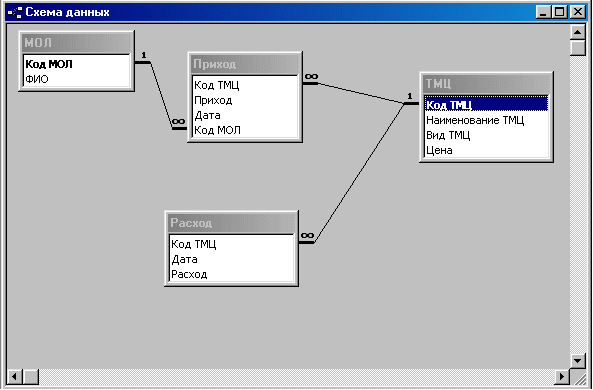
Task: Select highlighted Код ТМЦ field in ТМЦ table
Action: pos(487,104)
